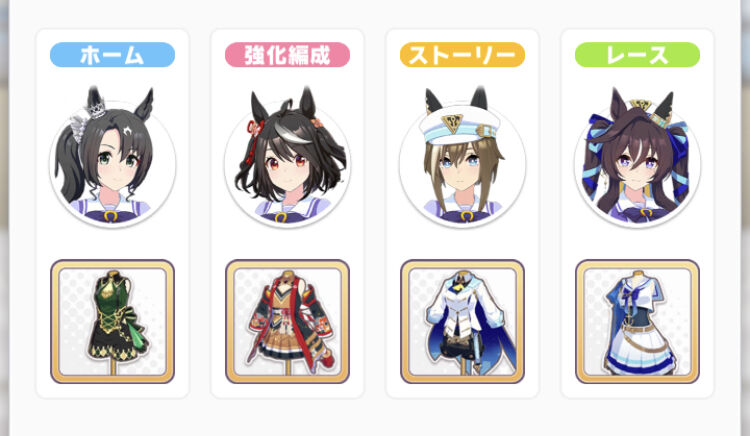Change the green and black dress outfit
750x436 pixels.
tap(112, 321)
